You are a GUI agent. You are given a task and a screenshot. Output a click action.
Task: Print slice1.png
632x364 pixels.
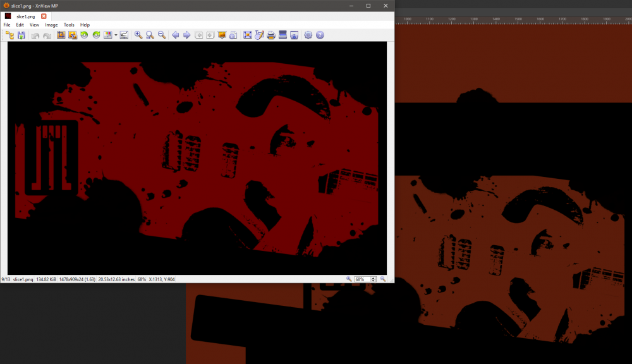tap(271, 35)
